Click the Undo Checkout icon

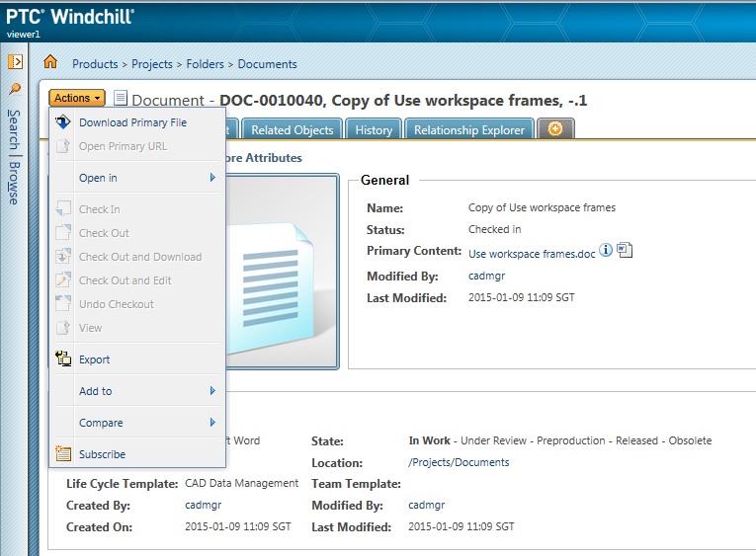coord(63,303)
